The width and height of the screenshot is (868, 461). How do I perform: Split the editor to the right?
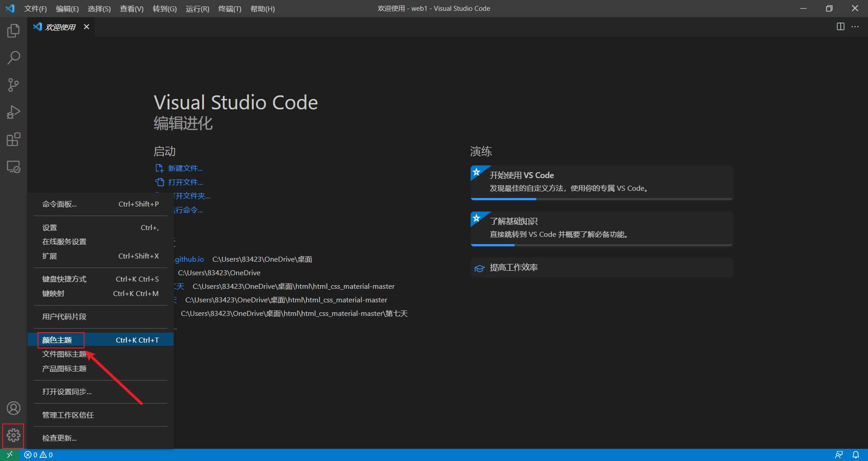[840, 27]
